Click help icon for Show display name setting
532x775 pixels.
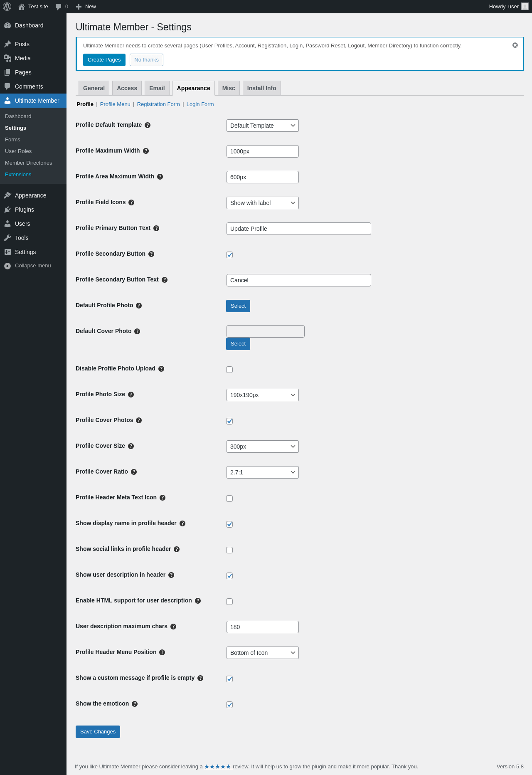click(x=182, y=523)
